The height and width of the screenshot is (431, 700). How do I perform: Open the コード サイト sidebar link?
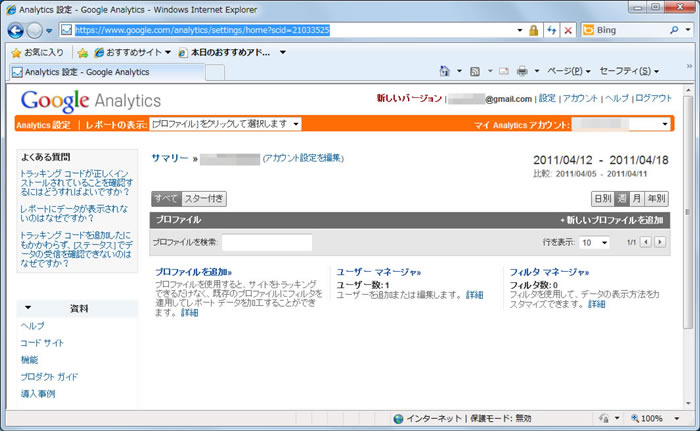42,343
